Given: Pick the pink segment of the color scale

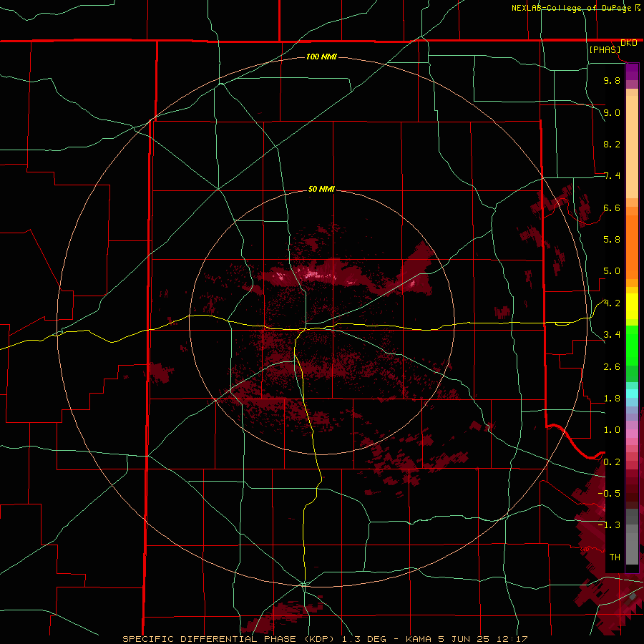Looking at the screenshot, I should [632, 434].
